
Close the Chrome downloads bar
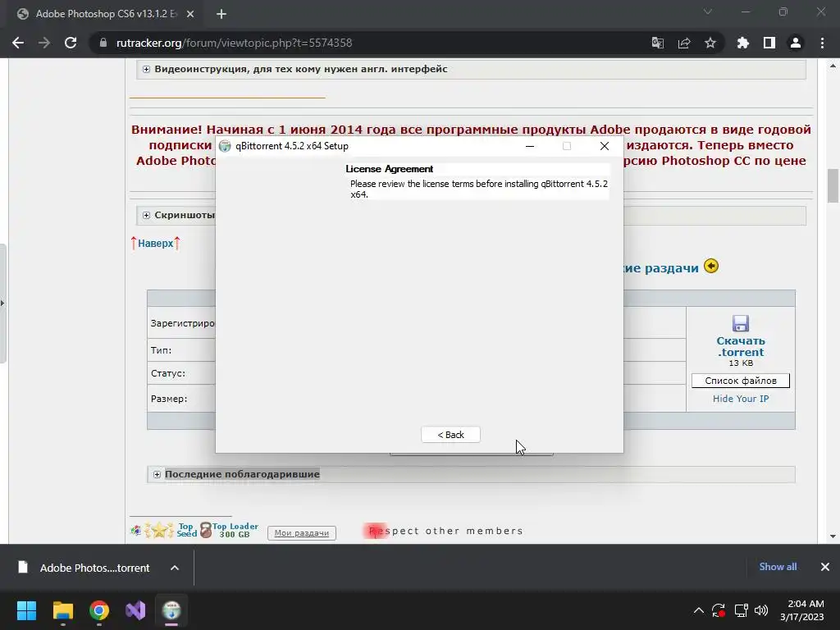[x=825, y=567]
